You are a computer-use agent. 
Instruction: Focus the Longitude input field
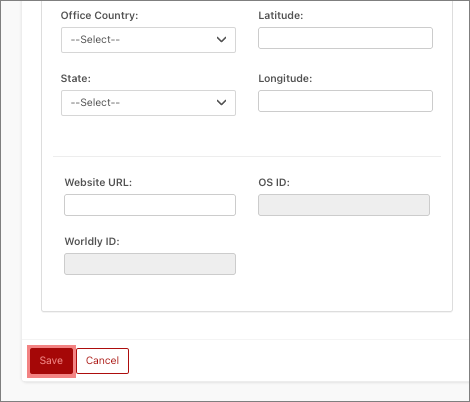pos(345,101)
